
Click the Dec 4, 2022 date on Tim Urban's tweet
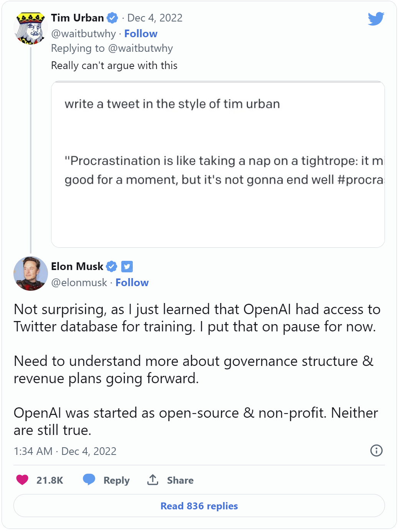pyautogui.click(x=155, y=18)
